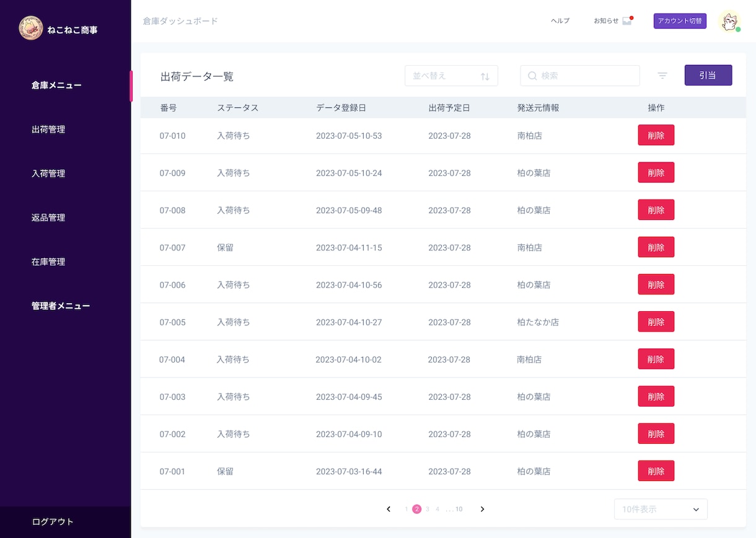756x538 pixels.
Task: Delete row 07-004
Action: [x=656, y=359]
